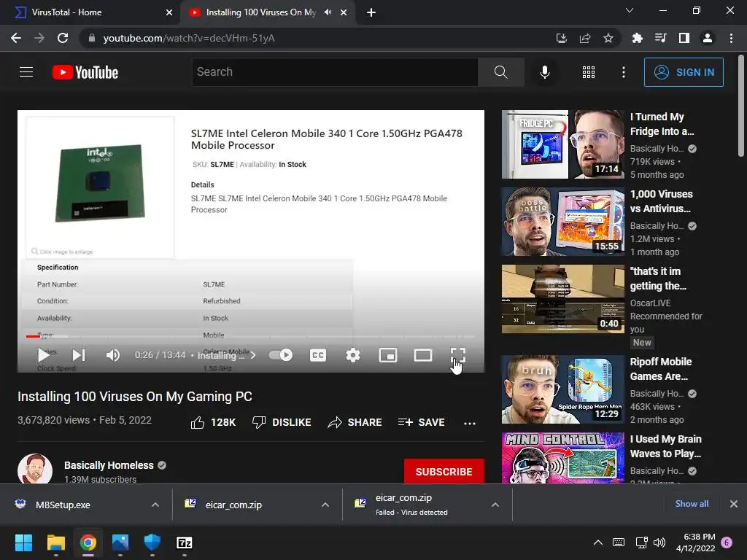747x560 pixels.
Task: Open a new browser tab
Action: 371,12
